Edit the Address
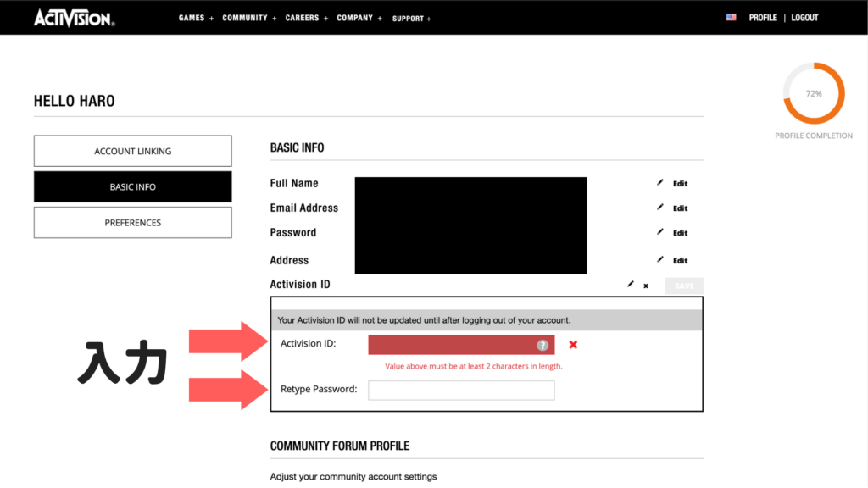Image resolution: width=868 pixels, height=488 pixels. coord(681,261)
